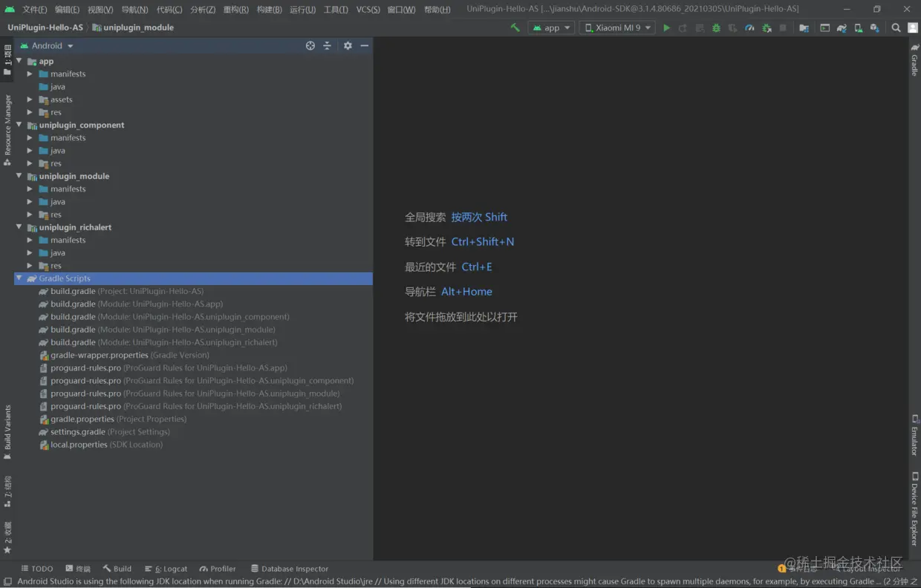This screenshot has width=921, height=588.
Task: Click the user account avatar icon
Action: pyautogui.click(x=913, y=27)
